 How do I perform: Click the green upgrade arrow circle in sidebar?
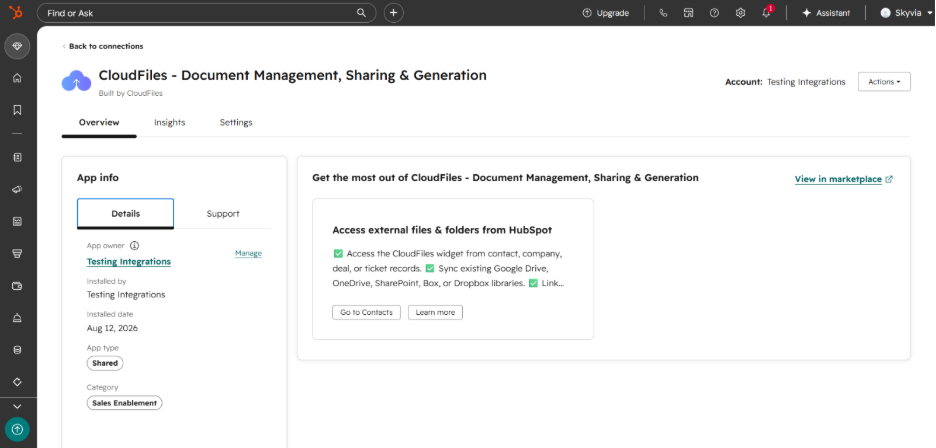(17, 429)
